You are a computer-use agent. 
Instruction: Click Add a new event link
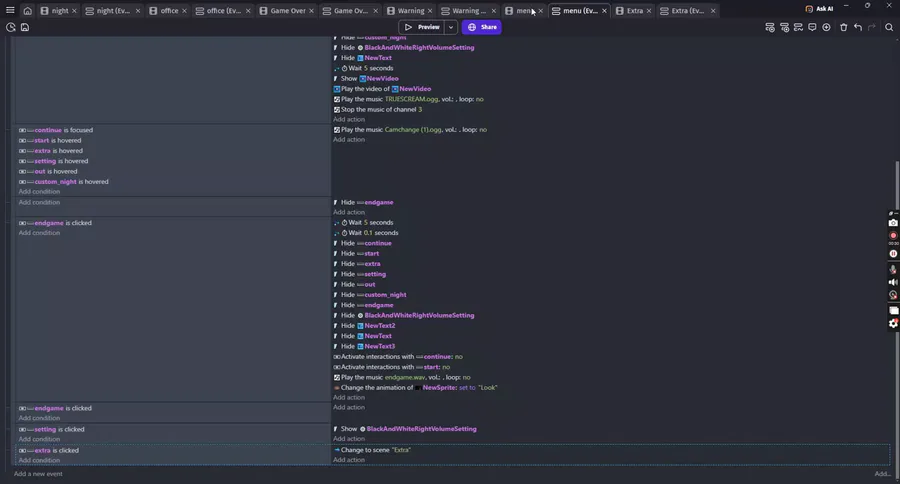point(38,474)
